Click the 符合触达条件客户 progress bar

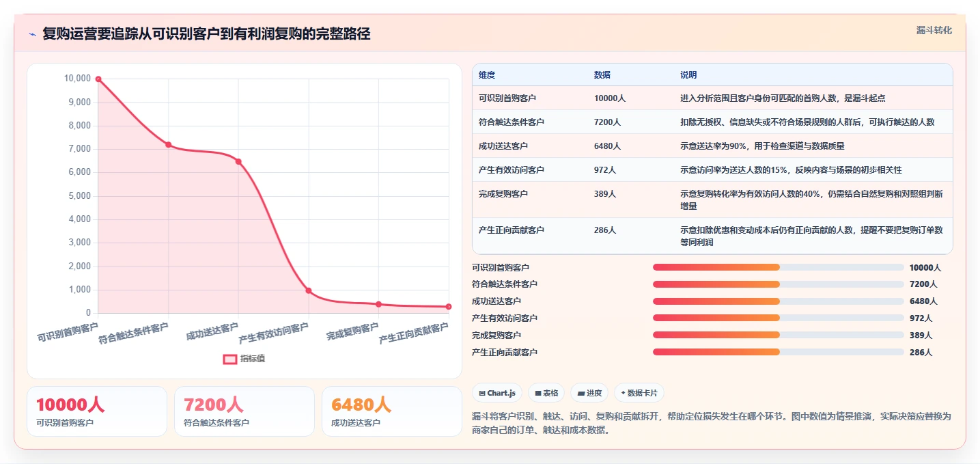779,284
